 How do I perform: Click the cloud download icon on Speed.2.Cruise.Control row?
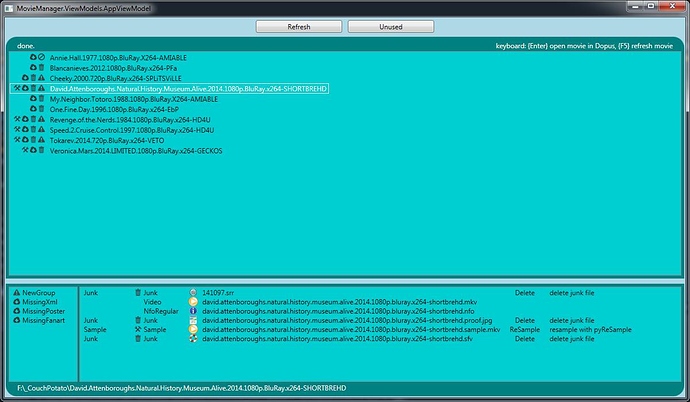pyautogui.click(x=25, y=130)
